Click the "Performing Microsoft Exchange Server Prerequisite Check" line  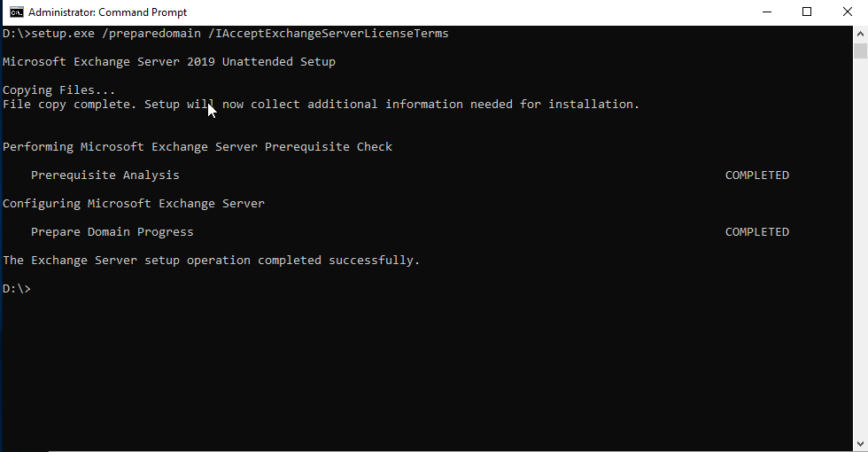coord(197,147)
